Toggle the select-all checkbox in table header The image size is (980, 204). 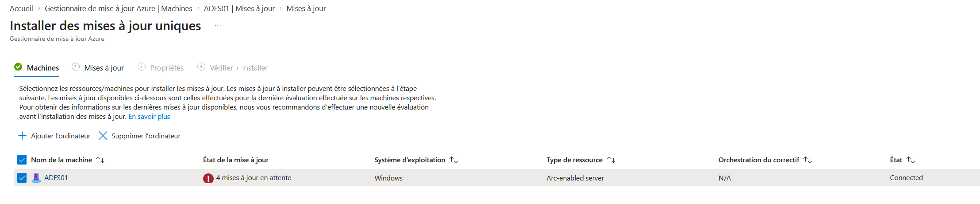pos(22,160)
